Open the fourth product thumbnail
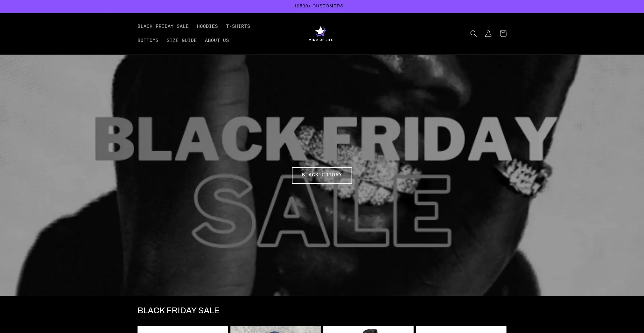Screen dimensions: 644x333 (x=461, y=330)
